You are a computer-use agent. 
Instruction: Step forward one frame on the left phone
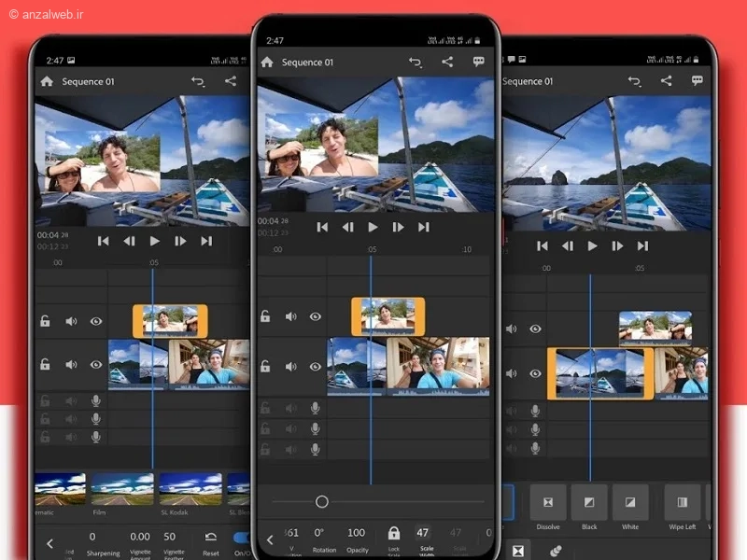pos(180,241)
